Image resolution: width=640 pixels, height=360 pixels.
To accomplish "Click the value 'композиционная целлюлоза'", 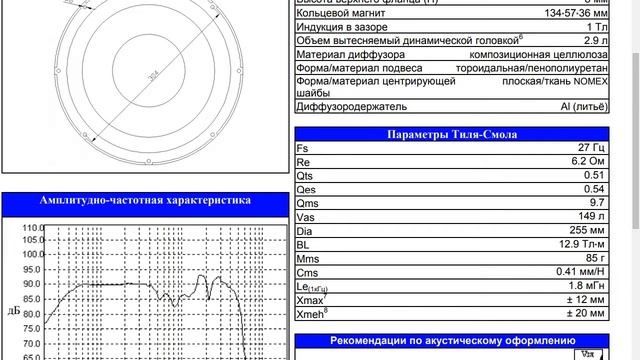I will coord(538,54).
